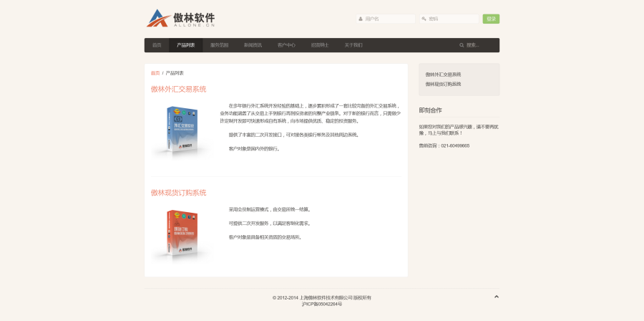Click the © 2012-2014 copyright text
The width and height of the screenshot is (644, 321).
pyautogui.click(x=322, y=297)
